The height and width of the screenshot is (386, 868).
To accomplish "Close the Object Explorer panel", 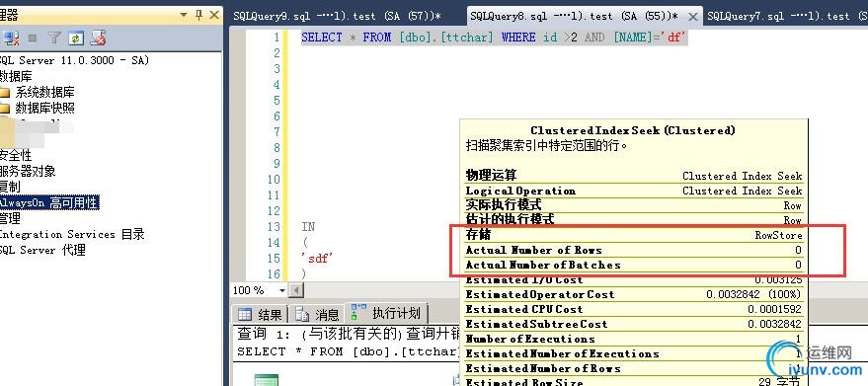I will pos(214,16).
